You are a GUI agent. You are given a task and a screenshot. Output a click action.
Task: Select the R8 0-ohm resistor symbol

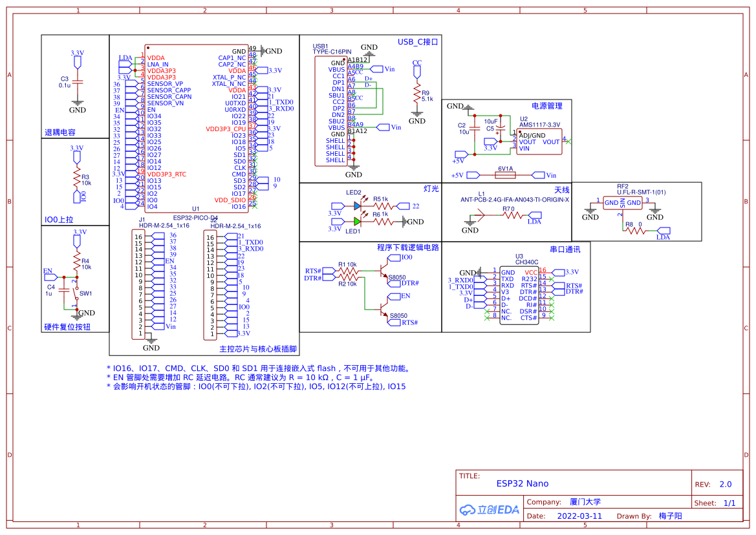[636, 231]
